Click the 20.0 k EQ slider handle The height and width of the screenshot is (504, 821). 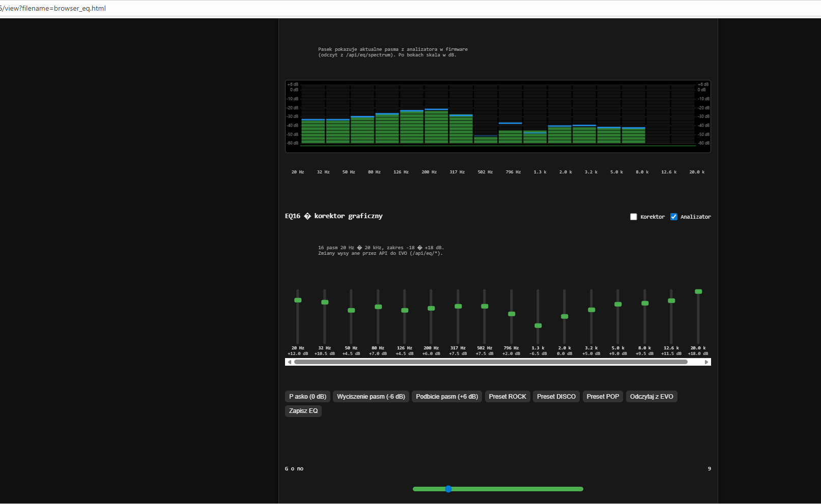pyautogui.click(x=698, y=291)
